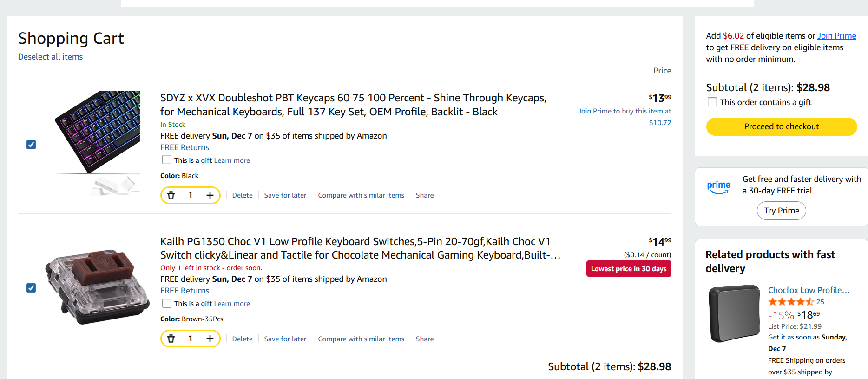The image size is (868, 379).
Task: Increase quantity of SDYZ keycaps with plus
Action: [x=210, y=195]
